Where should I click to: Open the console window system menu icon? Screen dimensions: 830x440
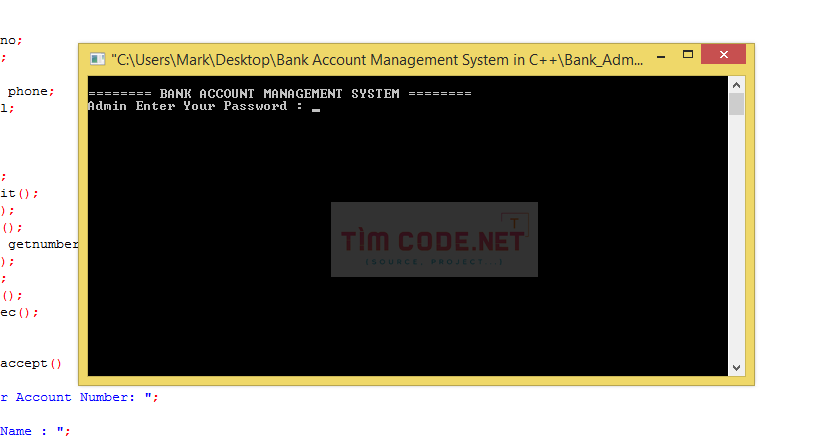pyautogui.click(x=97, y=59)
